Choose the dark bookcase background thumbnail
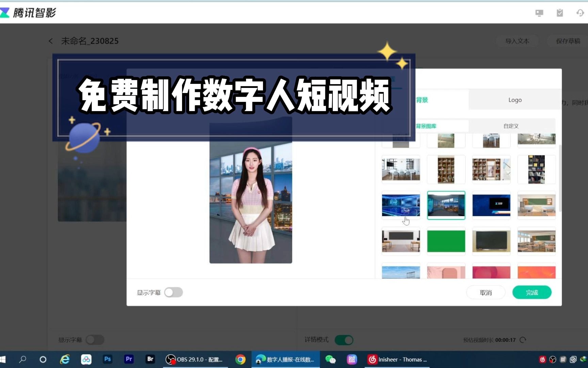The width and height of the screenshot is (588, 368). [x=537, y=169]
